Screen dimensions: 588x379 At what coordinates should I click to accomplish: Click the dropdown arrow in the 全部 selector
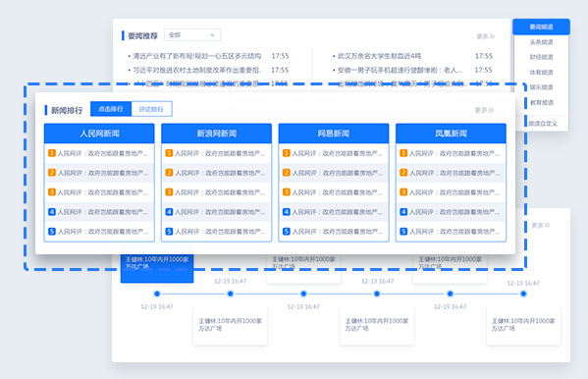212,35
